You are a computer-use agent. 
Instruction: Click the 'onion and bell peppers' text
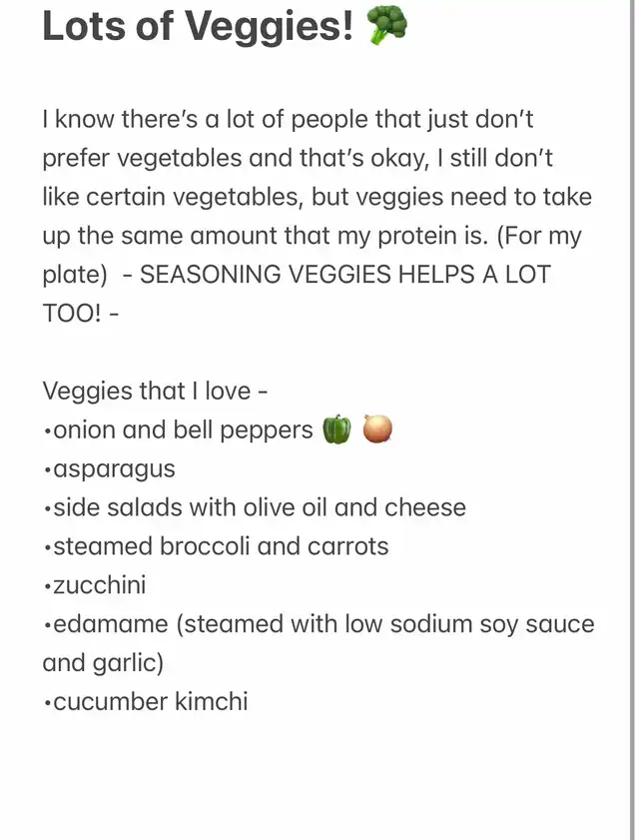point(178,430)
